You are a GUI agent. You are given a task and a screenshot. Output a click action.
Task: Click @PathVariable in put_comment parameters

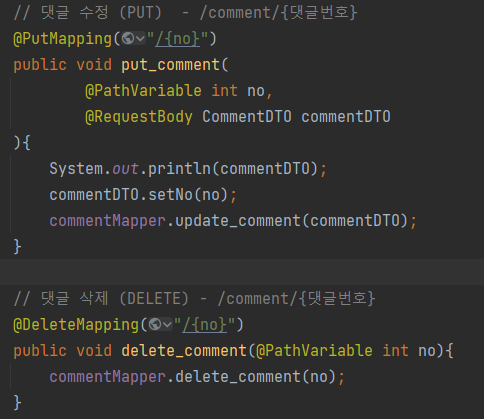coord(143,91)
